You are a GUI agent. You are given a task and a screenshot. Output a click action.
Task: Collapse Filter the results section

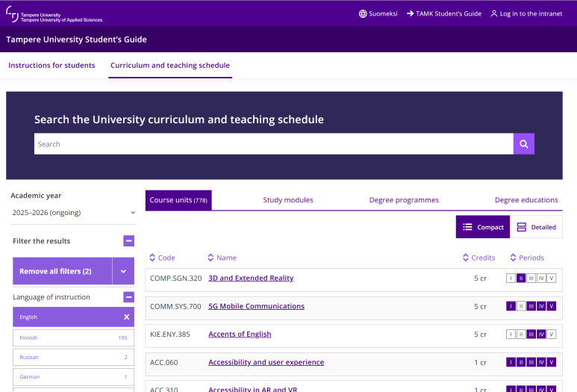[x=129, y=241]
